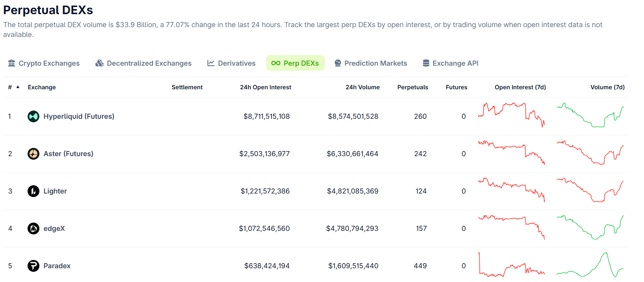
Task: Click the Hyperliquid exchange logo icon
Action: (x=33, y=116)
